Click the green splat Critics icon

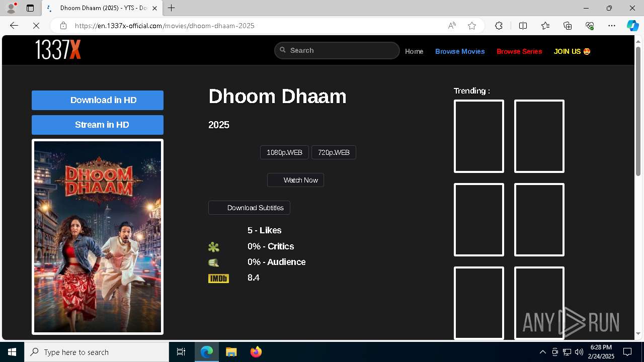click(x=214, y=247)
